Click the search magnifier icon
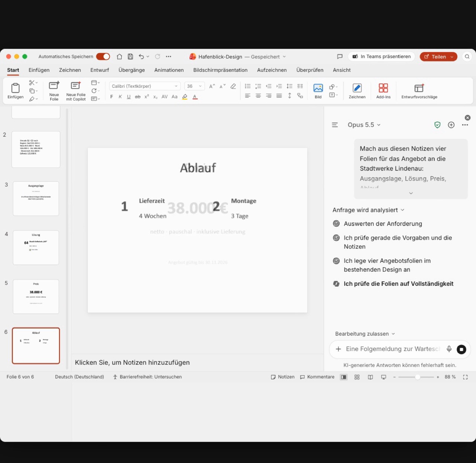 pyautogui.click(x=467, y=57)
